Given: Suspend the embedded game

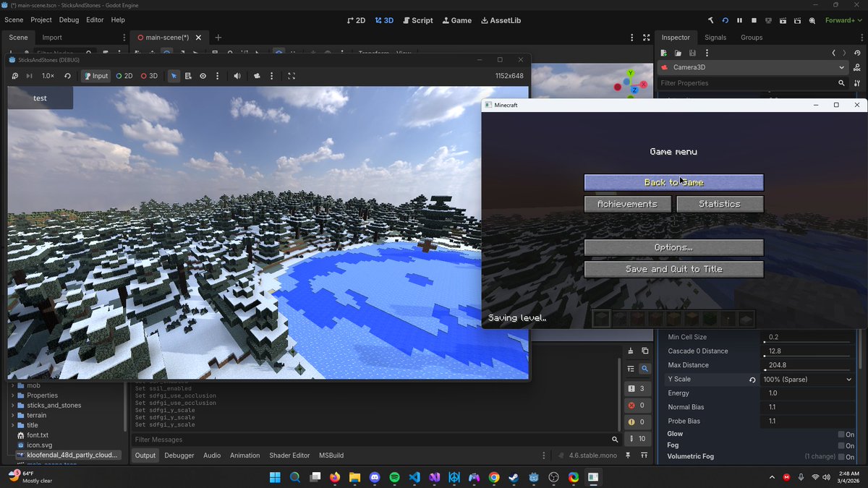Looking at the screenshot, I should pos(15,76).
